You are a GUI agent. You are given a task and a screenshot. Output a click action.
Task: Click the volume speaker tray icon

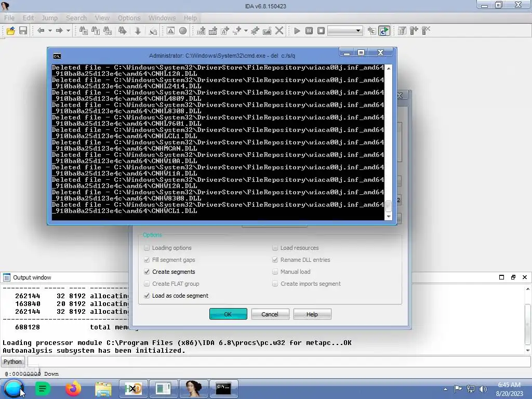pos(483,389)
